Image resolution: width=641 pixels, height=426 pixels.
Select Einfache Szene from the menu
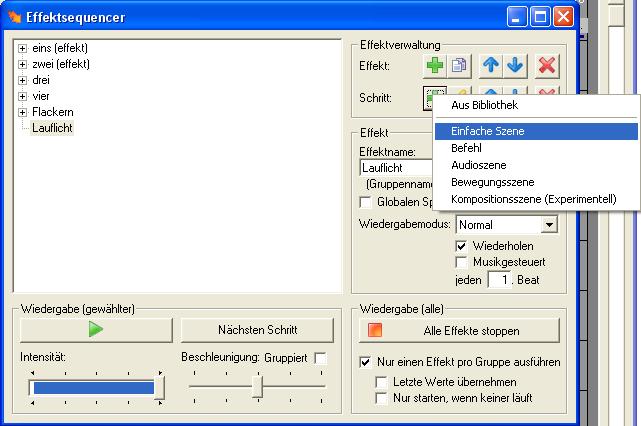(488, 131)
